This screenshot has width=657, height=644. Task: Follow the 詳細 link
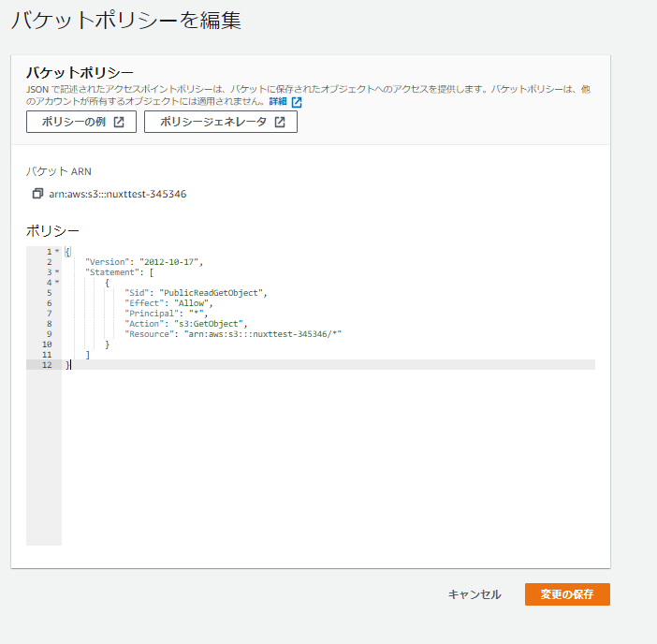click(x=278, y=101)
